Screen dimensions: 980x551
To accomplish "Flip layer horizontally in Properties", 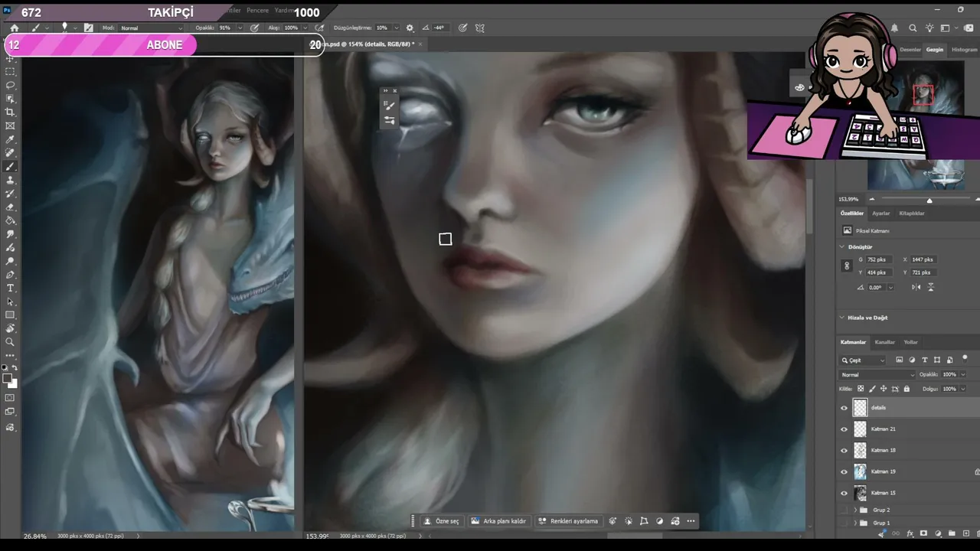I will pos(916,287).
